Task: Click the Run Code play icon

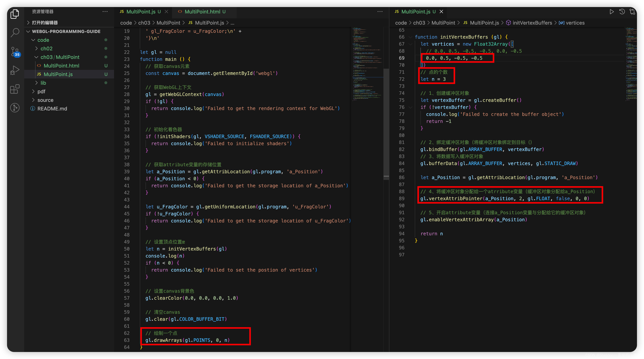Action: [x=612, y=12]
